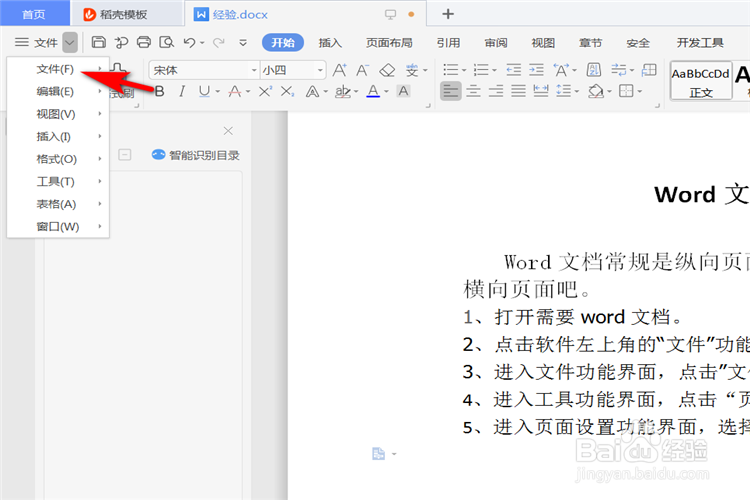750x500 pixels.
Task: Open the 编辑(E) submenu
Action: click(x=58, y=91)
